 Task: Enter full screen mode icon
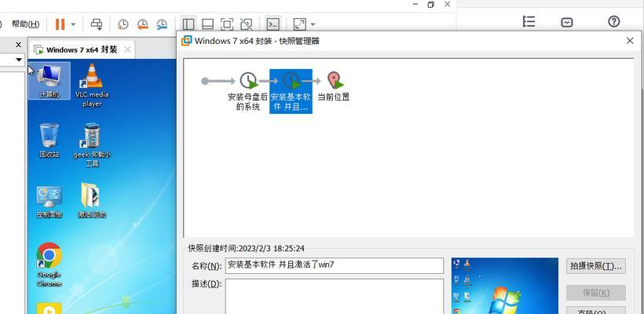[227, 24]
